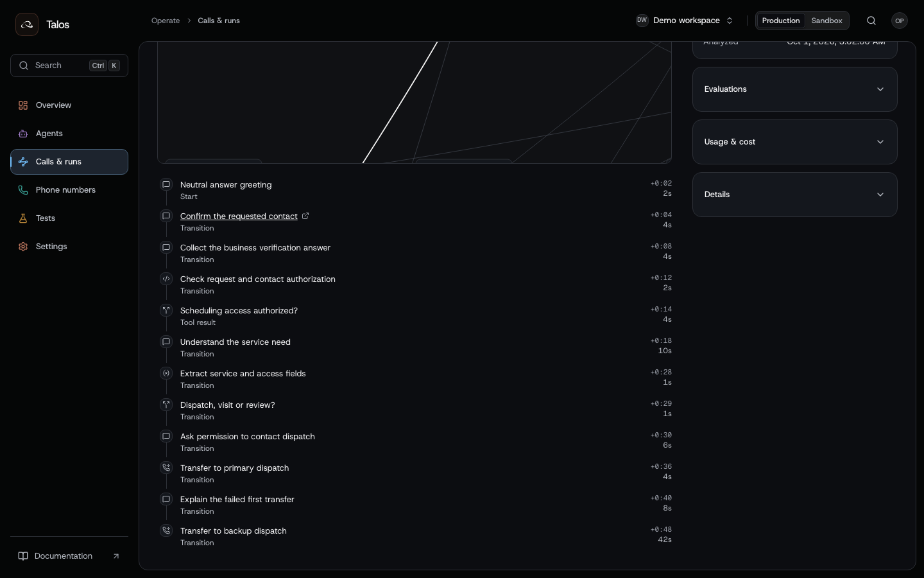Expand the Details section

coord(794,195)
